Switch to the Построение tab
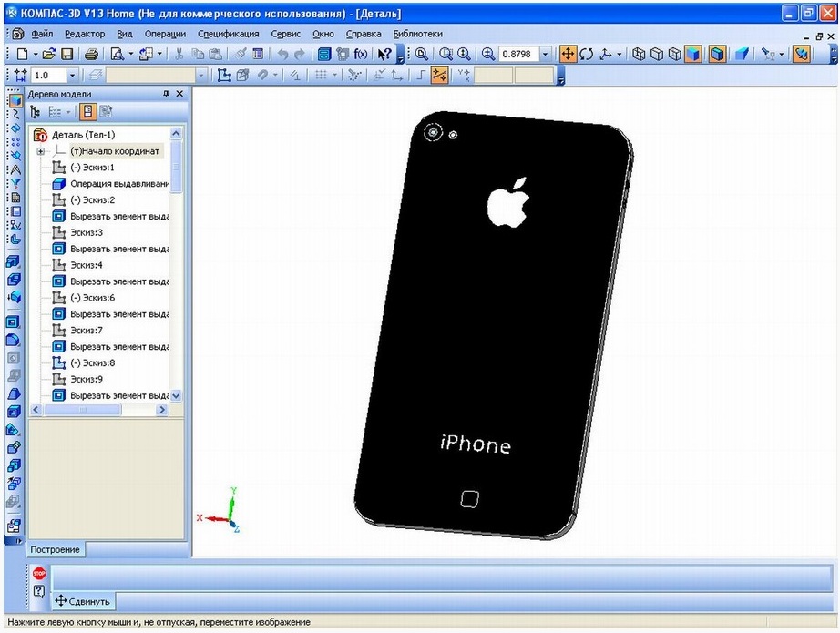This screenshot has width=840, height=633. pos(56,549)
